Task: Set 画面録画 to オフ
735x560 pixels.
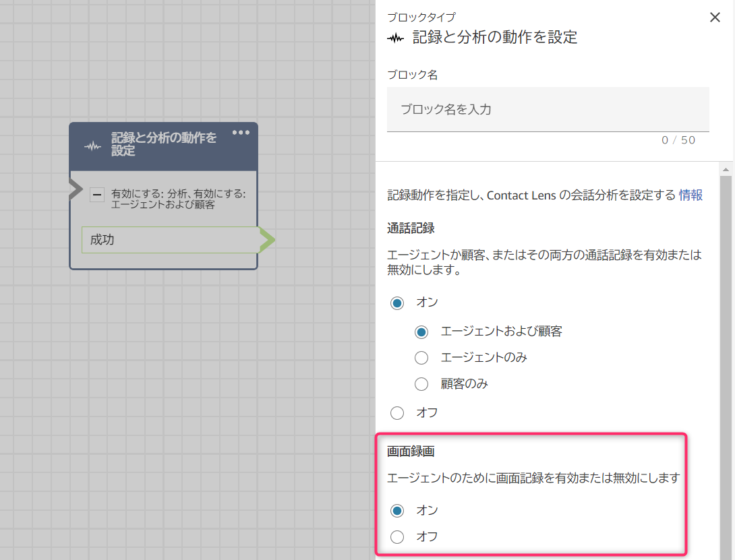Action: (x=397, y=537)
